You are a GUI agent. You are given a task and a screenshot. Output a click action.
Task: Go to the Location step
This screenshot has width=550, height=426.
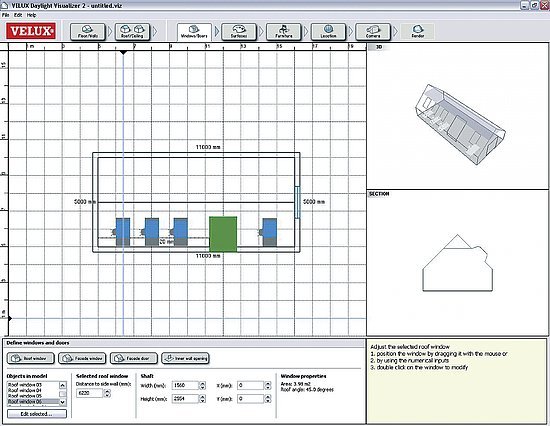point(328,32)
